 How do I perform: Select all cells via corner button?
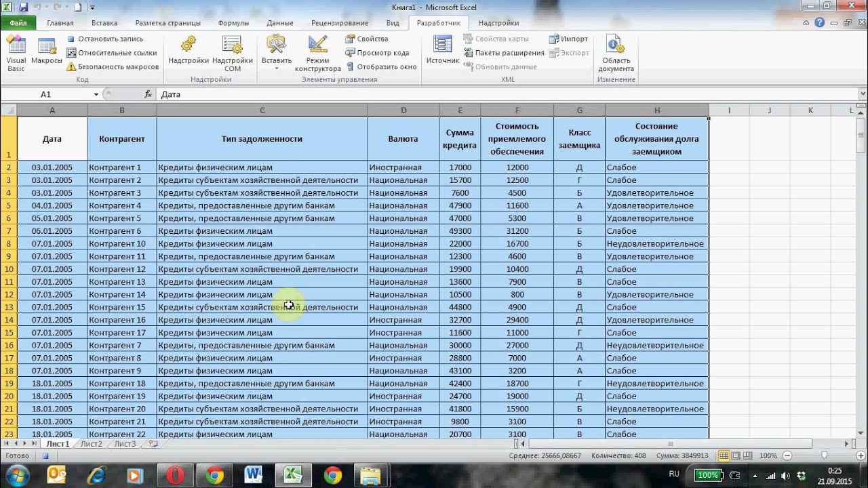(x=8, y=110)
